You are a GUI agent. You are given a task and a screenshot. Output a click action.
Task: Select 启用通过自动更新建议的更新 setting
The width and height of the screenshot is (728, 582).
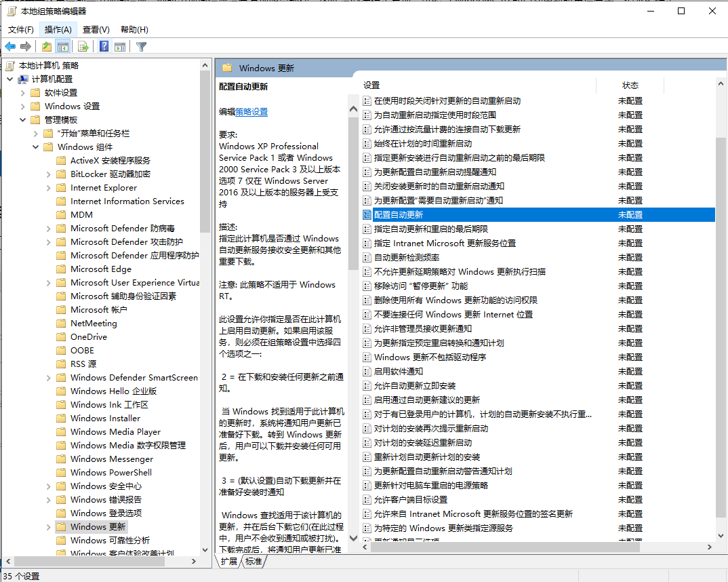coord(426,400)
